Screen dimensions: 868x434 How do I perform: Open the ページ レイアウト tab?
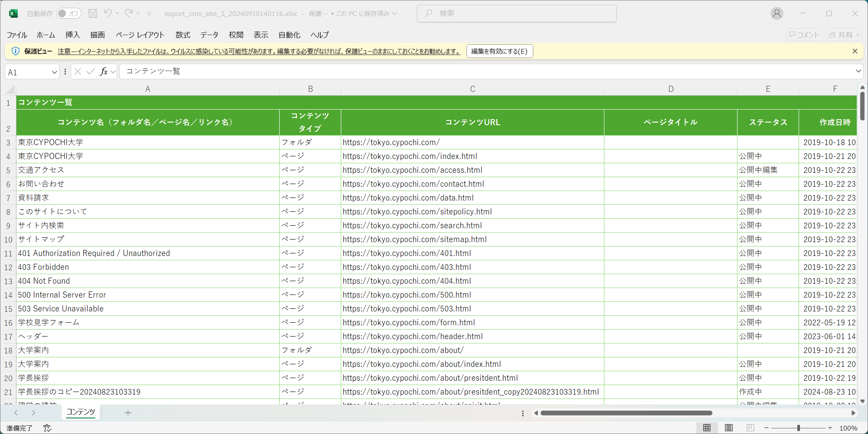pyautogui.click(x=140, y=35)
